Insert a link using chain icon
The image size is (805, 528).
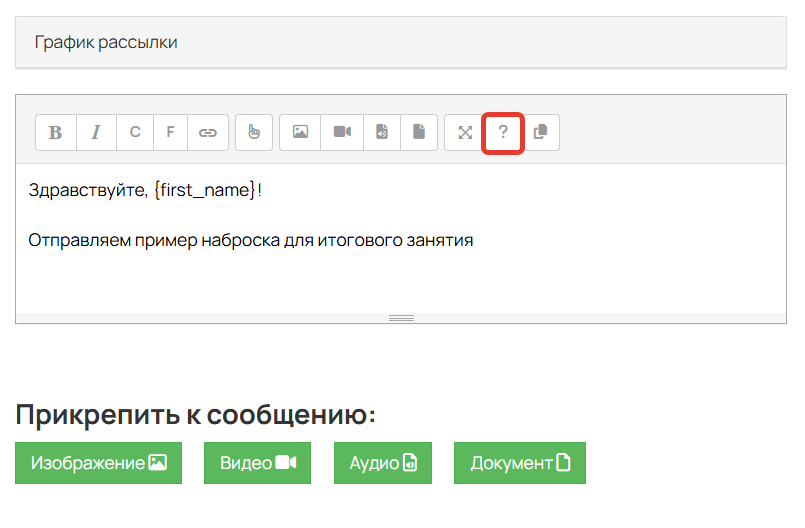click(208, 133)
